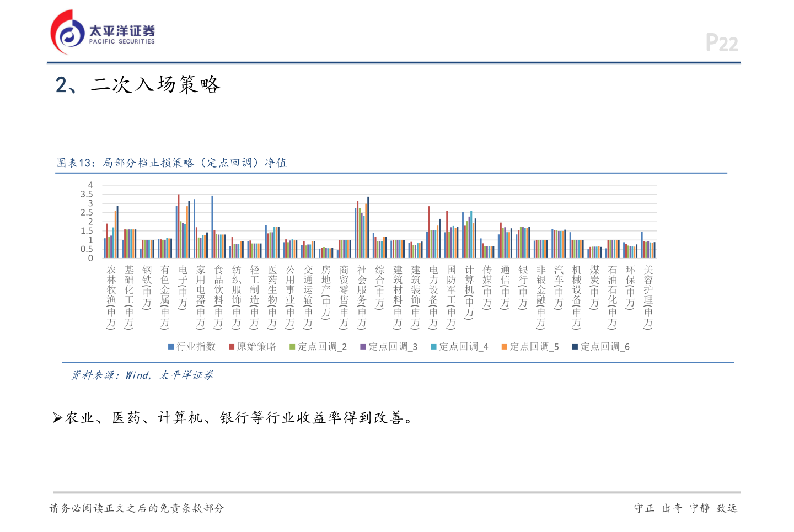
Task: Click the y-axis value 3.5
Action: 87,194
